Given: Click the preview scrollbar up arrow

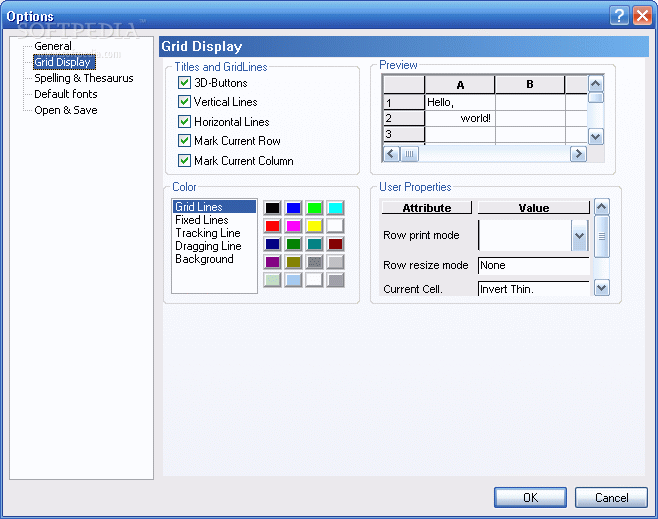Looking at the screenshot, I should (595, 83).
